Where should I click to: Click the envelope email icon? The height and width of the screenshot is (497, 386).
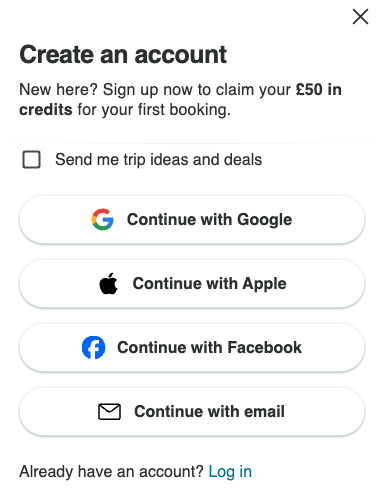[x=109, y=411]
